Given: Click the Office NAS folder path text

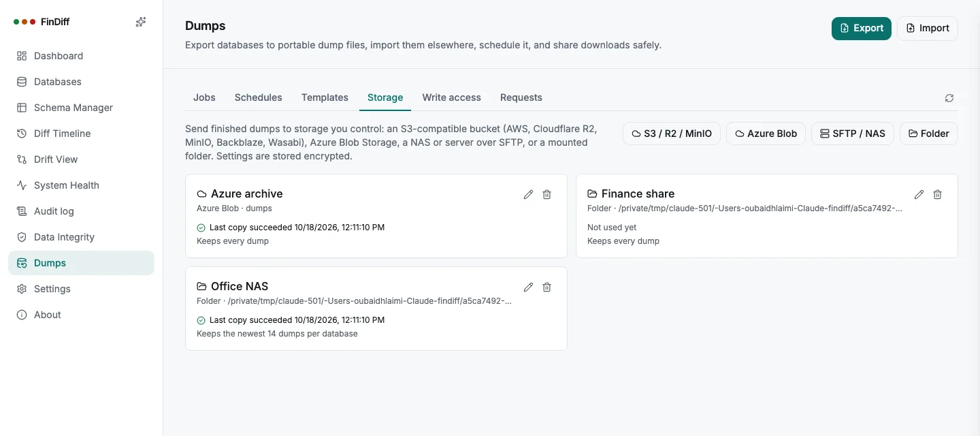Looking at the screenshot, I should point(354,301).
